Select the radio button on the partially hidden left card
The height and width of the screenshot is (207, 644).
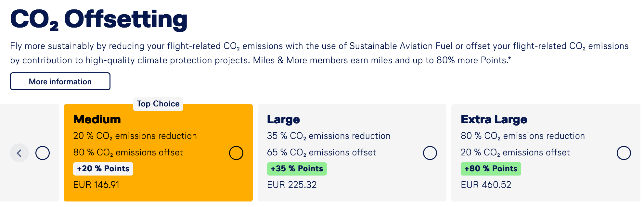[43, 153]
